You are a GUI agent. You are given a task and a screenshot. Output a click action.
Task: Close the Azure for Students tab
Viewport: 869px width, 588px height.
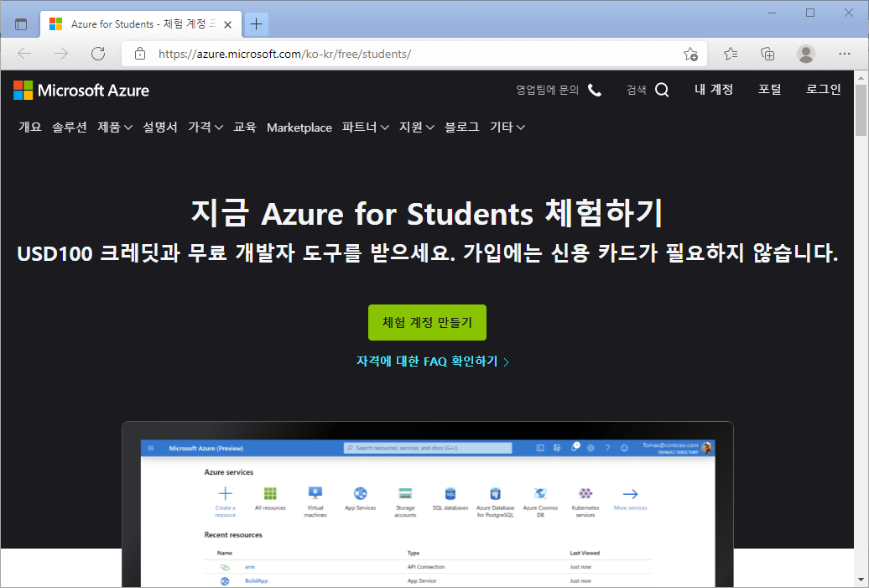[x=227, y=24]
